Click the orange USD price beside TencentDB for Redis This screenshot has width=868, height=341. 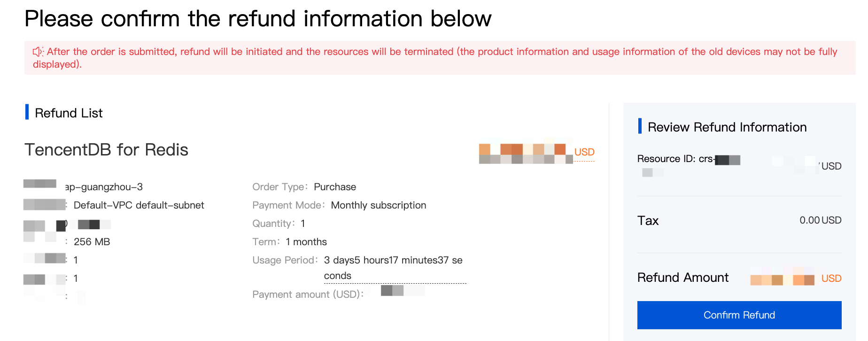(584, 152)
